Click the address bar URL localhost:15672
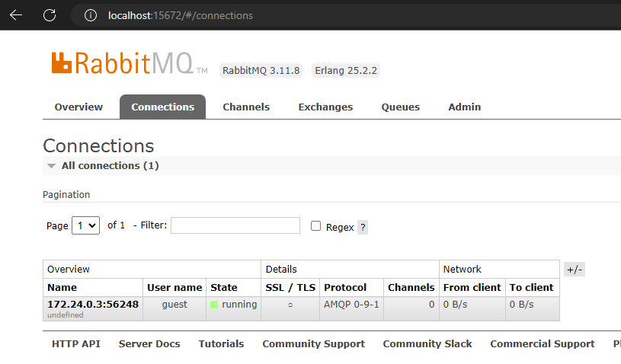Viewport: 621px width, 364px height. pos(180,15)
